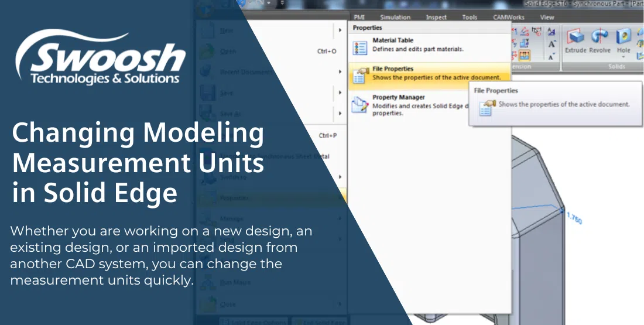Viewport: 644px width, 325px height.
Task: Open the Inspect ribbon tab
Action: coord(436,17)
